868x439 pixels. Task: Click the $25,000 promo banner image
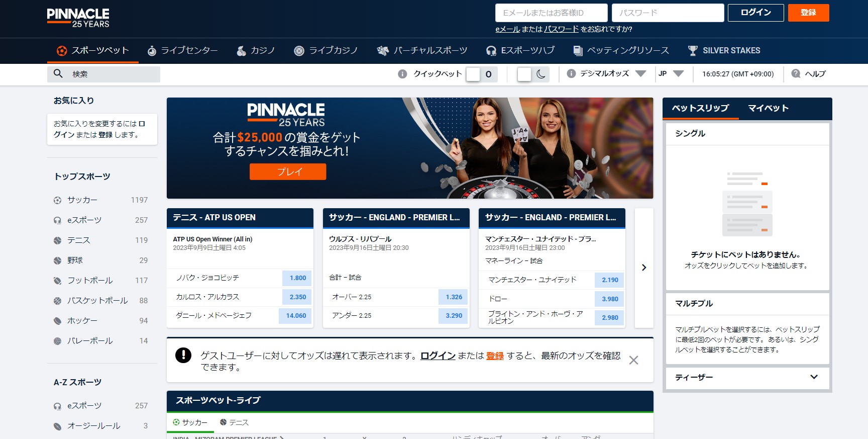pos(410,148)
